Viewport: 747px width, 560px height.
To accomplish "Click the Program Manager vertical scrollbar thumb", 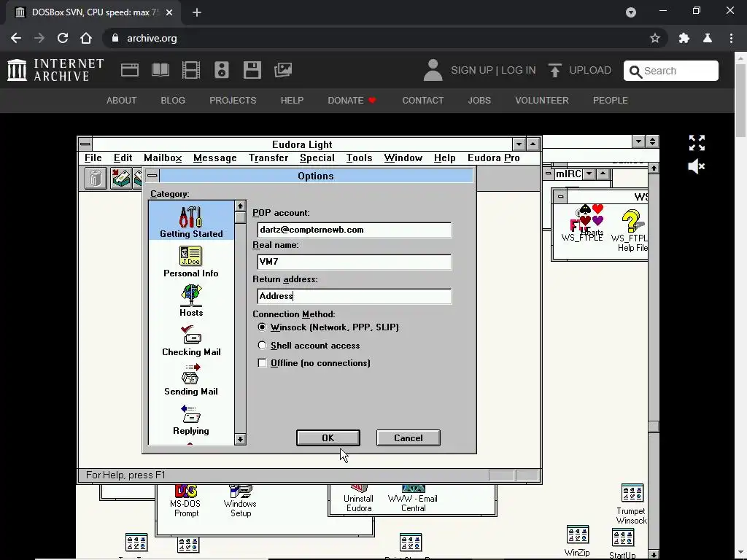I will [x=654, y=427].
